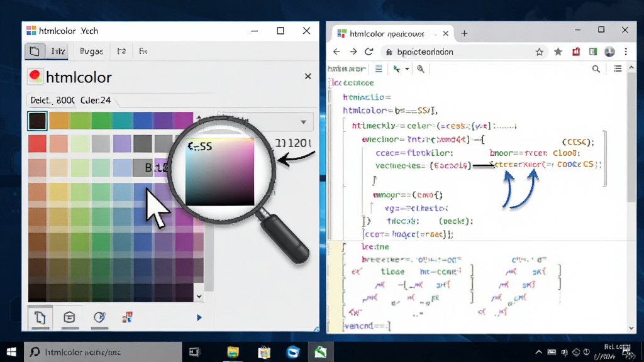Bookmark page with outlined star icon
The width and height of the screenshot is (644, 362).
tap(539, 52)
